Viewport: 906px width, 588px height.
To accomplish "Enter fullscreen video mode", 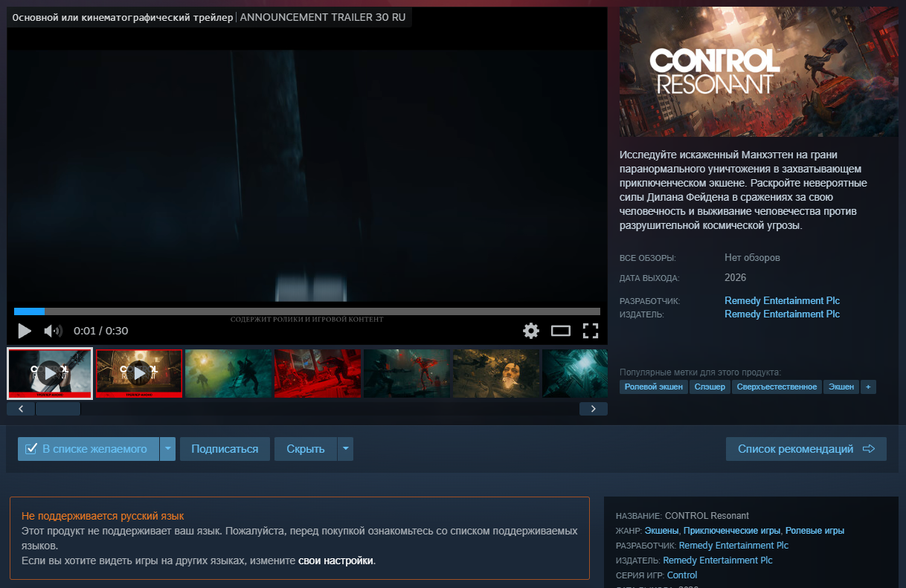I will [x=591, y=331].
